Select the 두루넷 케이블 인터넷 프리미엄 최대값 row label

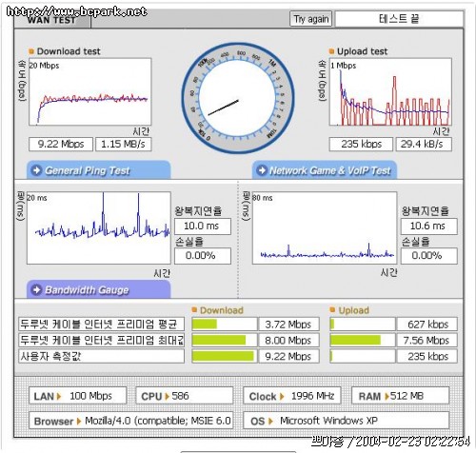[x=101, y=340]
